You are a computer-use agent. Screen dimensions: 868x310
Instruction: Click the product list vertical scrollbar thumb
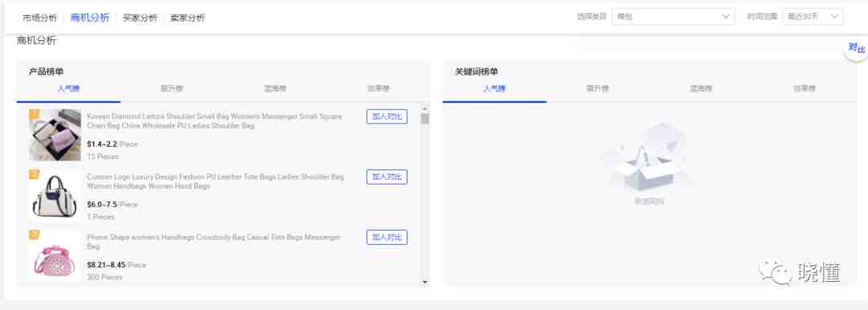pos(424,119)
